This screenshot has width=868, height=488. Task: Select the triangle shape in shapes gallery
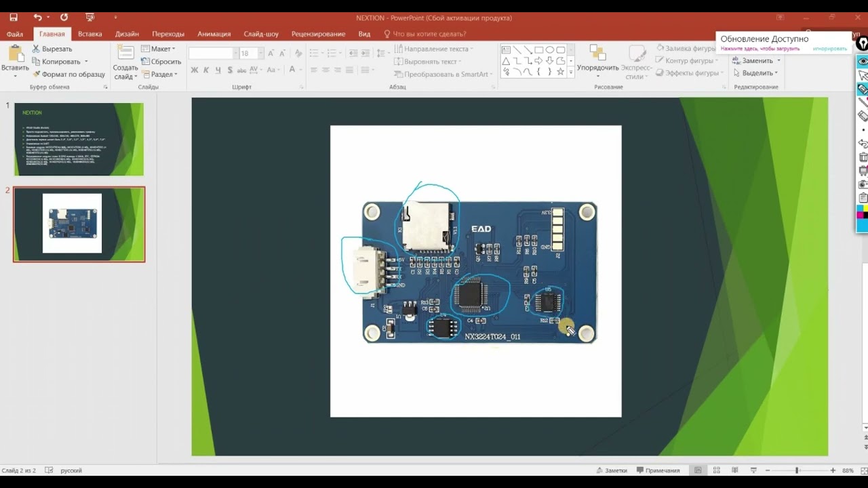click(x=506, y=60)
